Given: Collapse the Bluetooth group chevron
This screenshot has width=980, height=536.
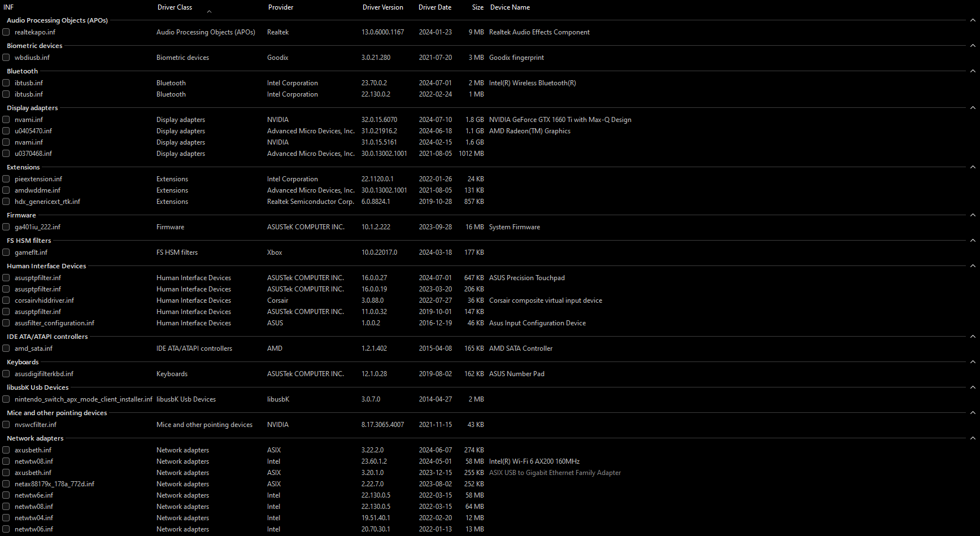Looking at the screenshot, I should click(x=973, y=71).
